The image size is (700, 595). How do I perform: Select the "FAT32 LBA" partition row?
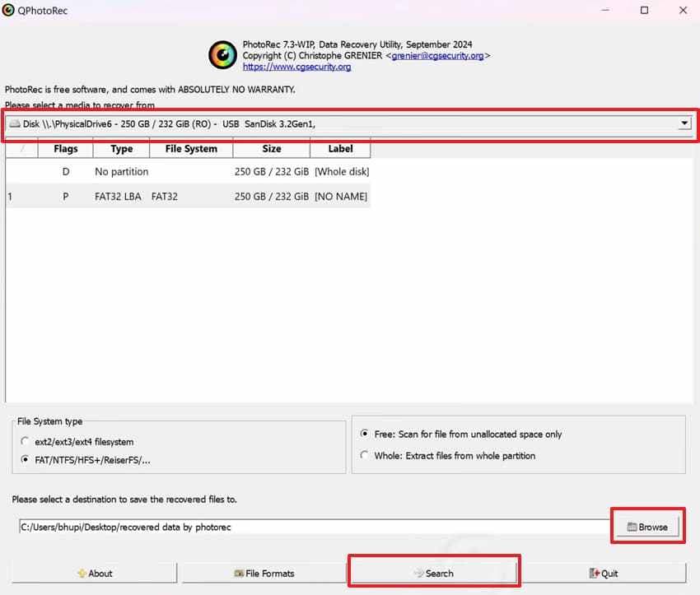188,197
